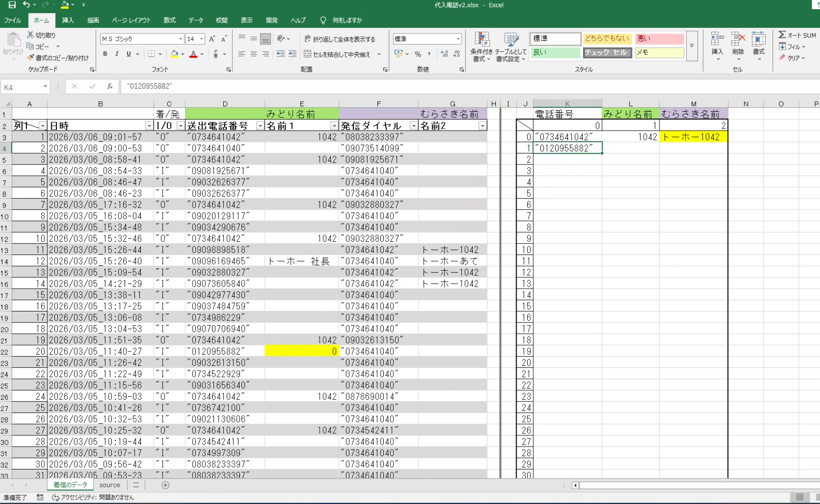Click the AutoSum sigma icon

pyautogui.click(x=782, y=35)
